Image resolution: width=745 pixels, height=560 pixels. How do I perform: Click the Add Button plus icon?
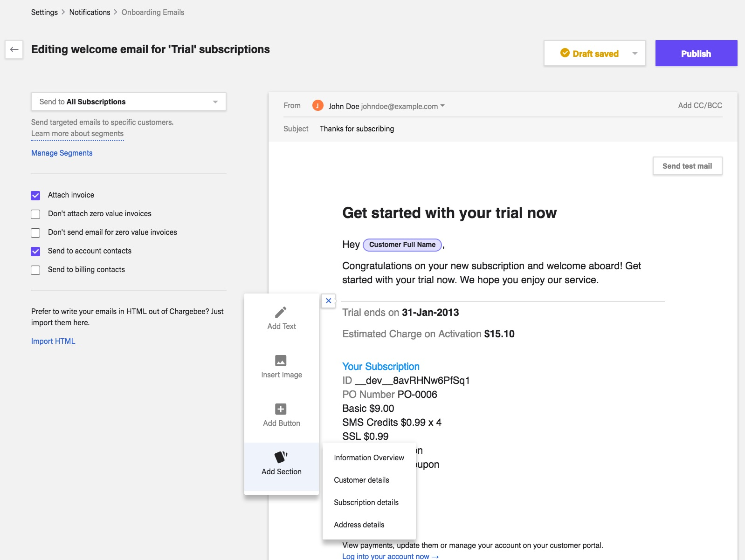281,409
